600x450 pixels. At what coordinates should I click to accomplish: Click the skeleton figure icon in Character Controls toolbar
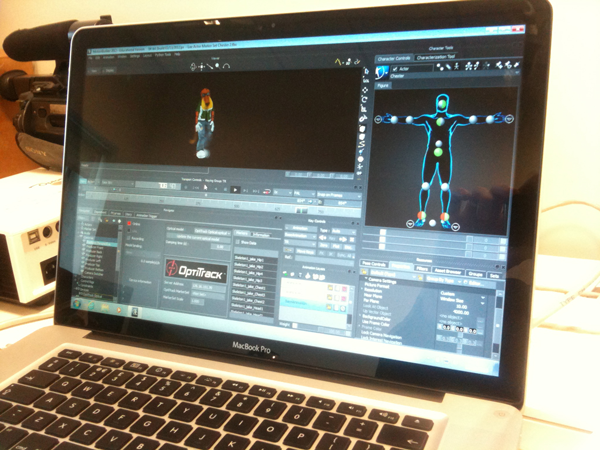tap(456, 67)
